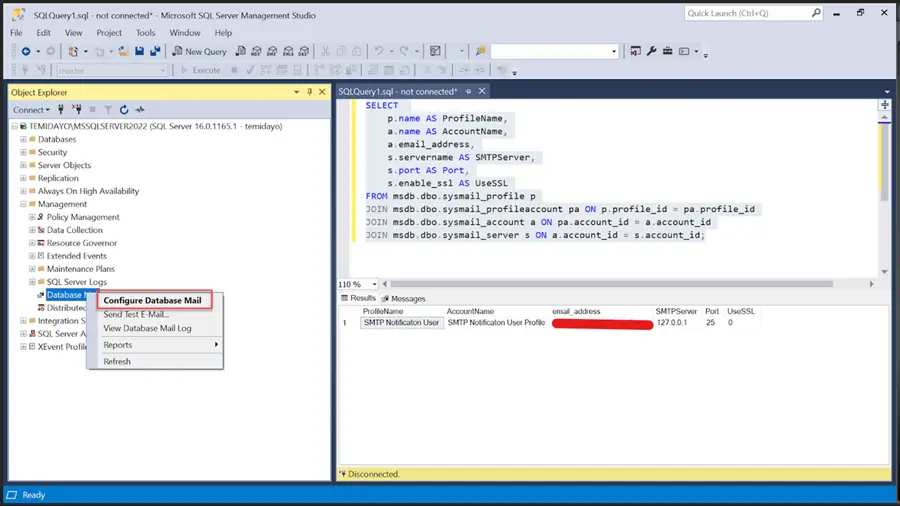Click the Save All icon
The width and height of the screenshot is (900, 507).
pyautogui.click(x=155, y=51)
